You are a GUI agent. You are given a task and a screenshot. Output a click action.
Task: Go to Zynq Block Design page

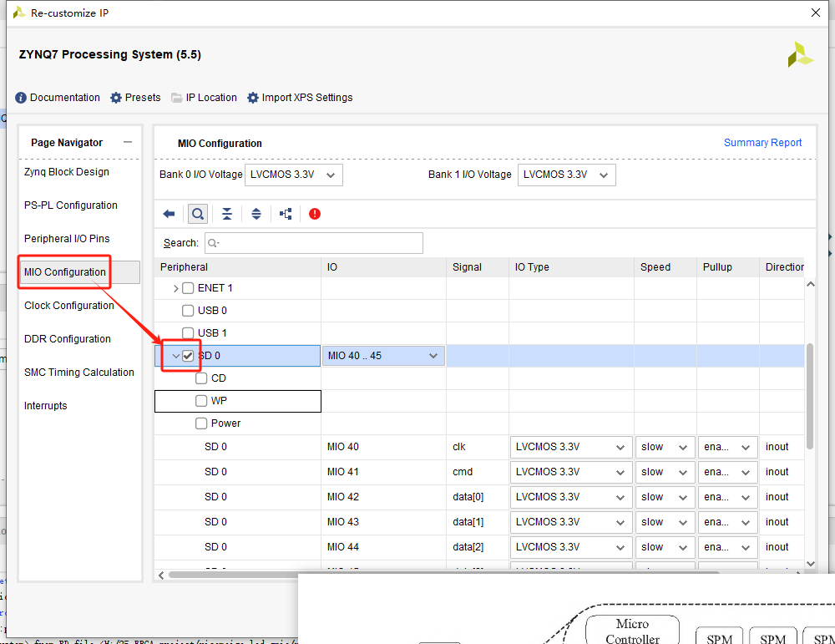pos(67,172)
